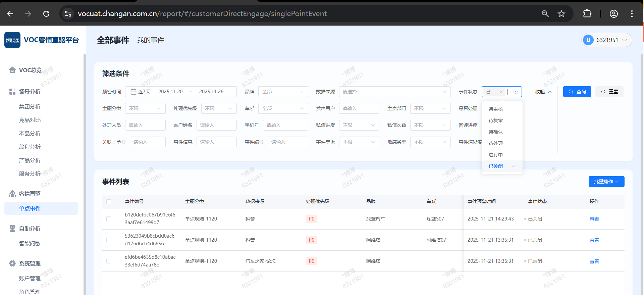Click the 查询 search button
Screen dimensions: 644x295
[577, 92]
